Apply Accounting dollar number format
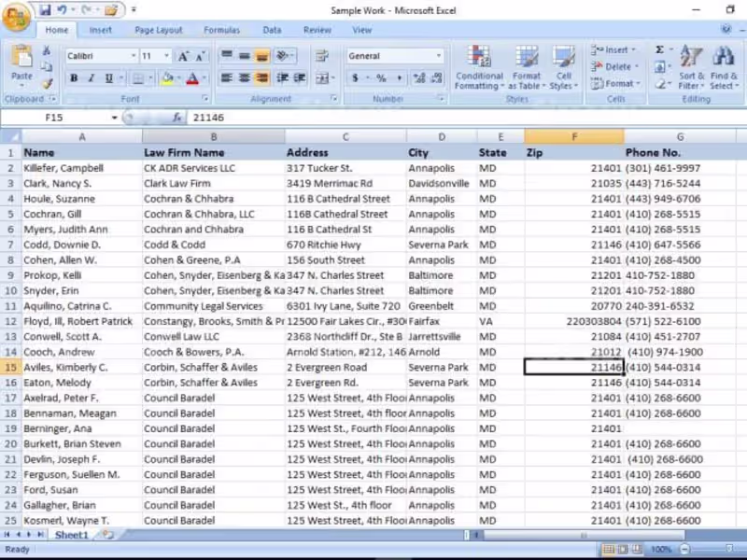 pyautogui.click(x=356, y=77)
